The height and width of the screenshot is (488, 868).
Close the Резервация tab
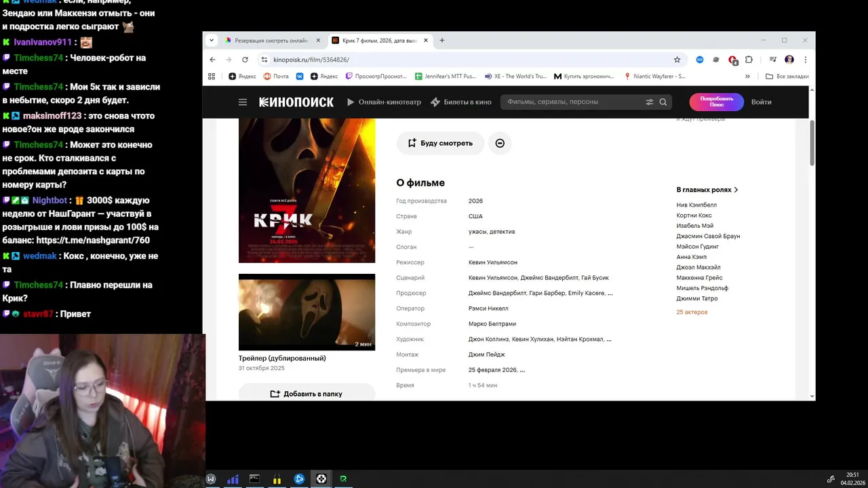coord(317,40)
